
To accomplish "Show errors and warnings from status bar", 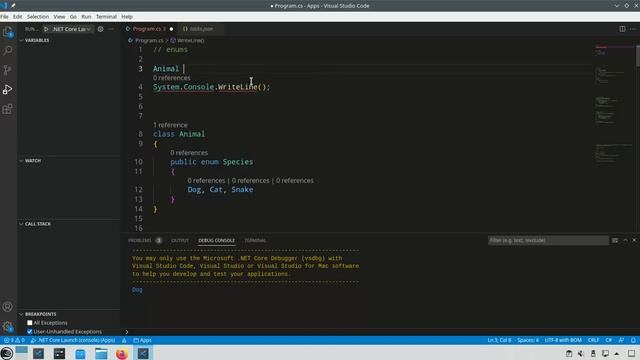I will click(x=14, y=340).
